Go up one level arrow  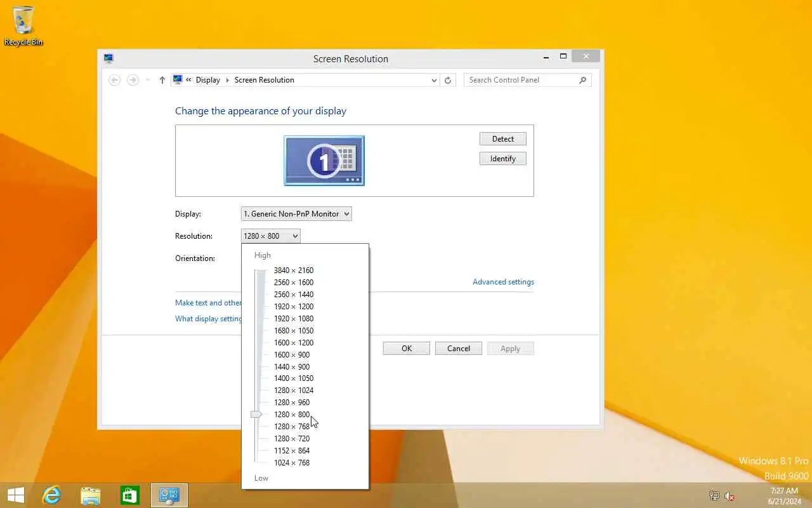tap(162, 80)
